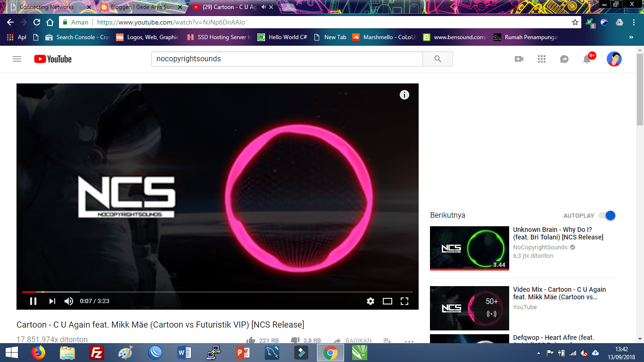
Task: Focus the YouTube search box
Action: pos(287,59)
